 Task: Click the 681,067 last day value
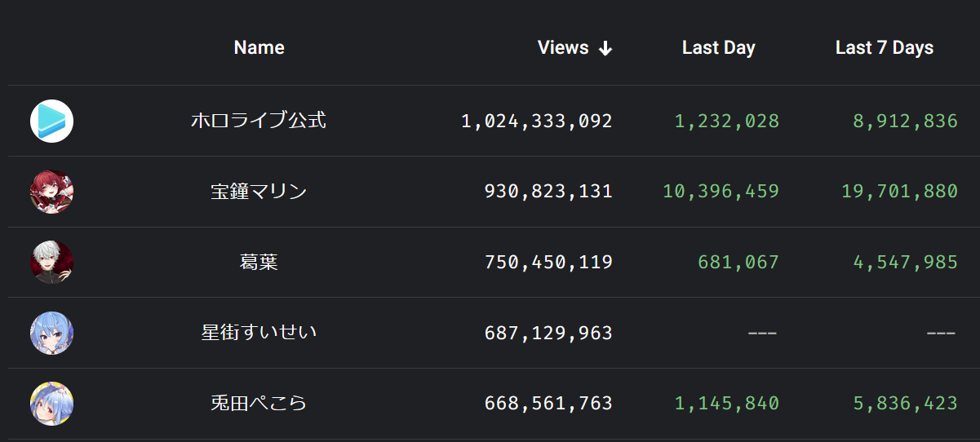pos(738,263)
